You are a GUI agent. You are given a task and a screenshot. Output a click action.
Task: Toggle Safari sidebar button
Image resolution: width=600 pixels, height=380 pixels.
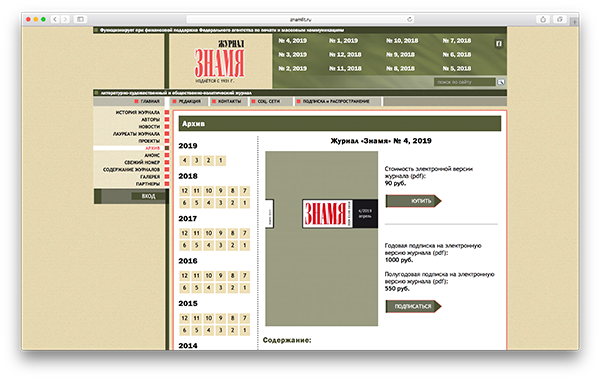click(80, 19)
